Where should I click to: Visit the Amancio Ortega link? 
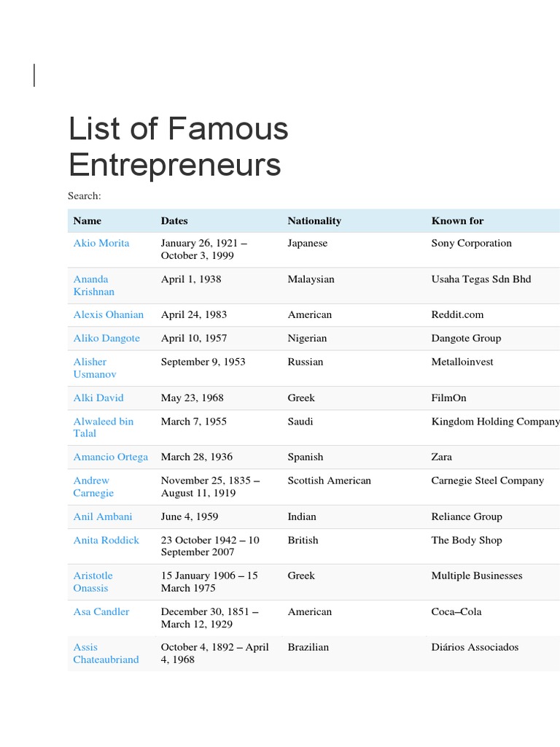coord(110,457)
